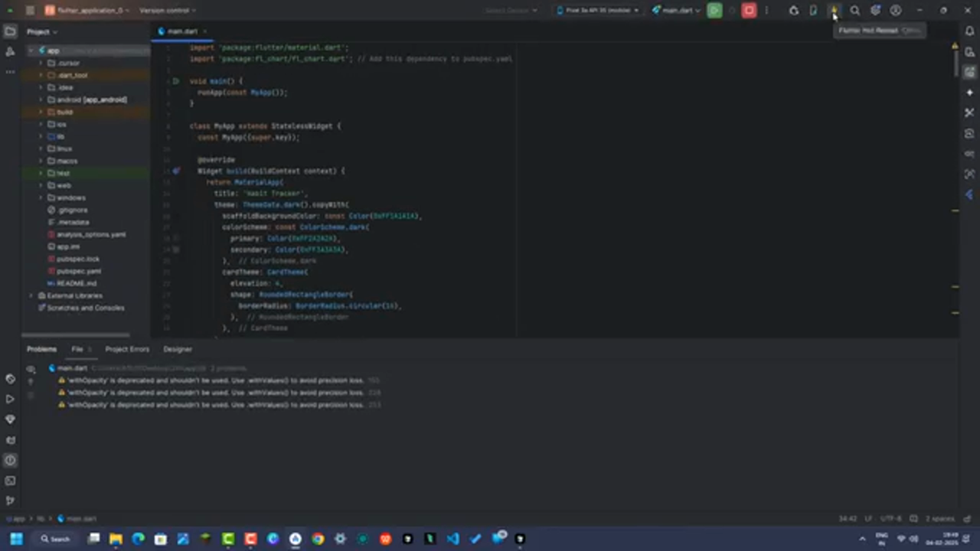This screenshot has width=980, height=551.
Task: Open the Search Everywhere magnifier icon
Action: (x=854, y=11)
